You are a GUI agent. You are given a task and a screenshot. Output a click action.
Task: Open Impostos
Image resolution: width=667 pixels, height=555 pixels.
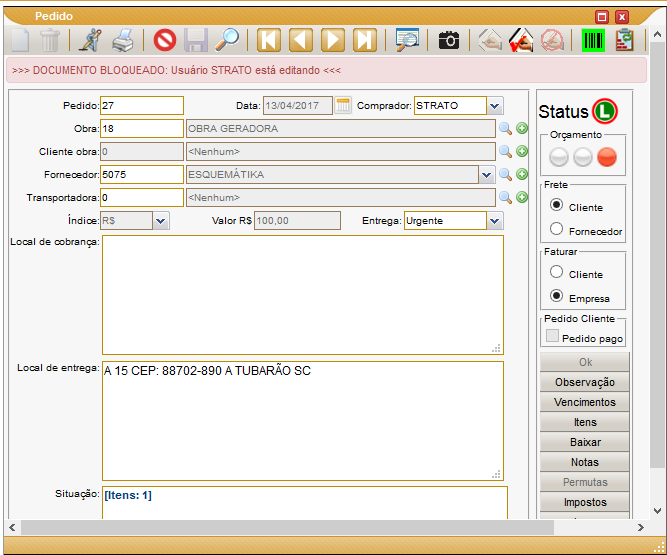(x=584, y=502)
